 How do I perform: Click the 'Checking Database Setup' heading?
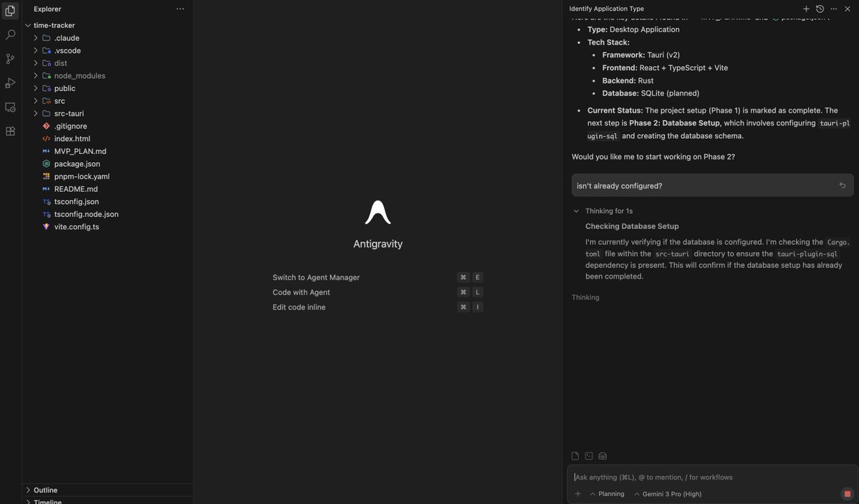point(632,226)
